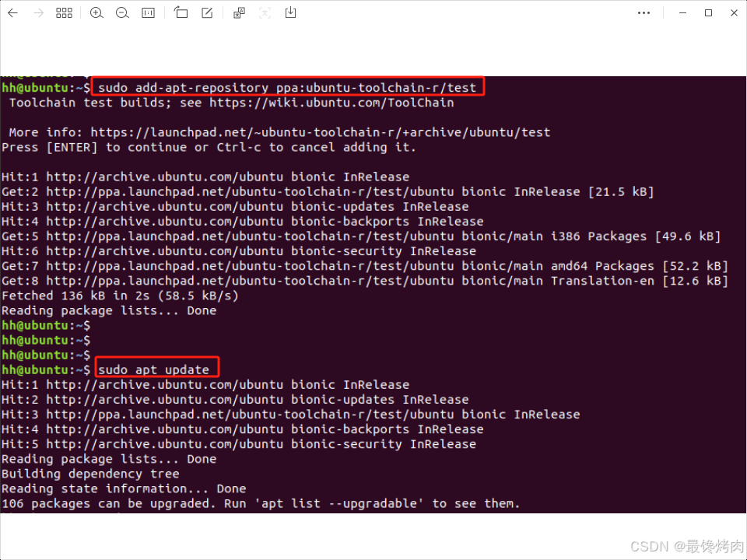Go forward to the next image

click(39, 13)
